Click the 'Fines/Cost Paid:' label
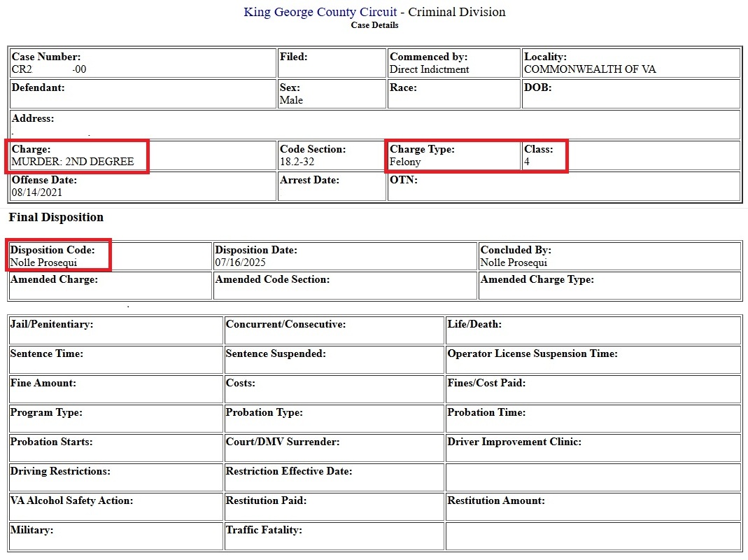 click(486, 384)
